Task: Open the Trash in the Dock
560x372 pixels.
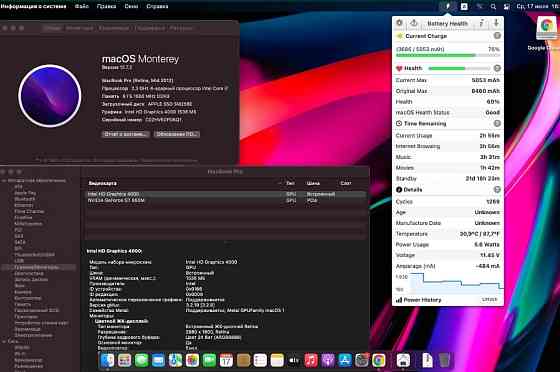Action: (444, 360)
